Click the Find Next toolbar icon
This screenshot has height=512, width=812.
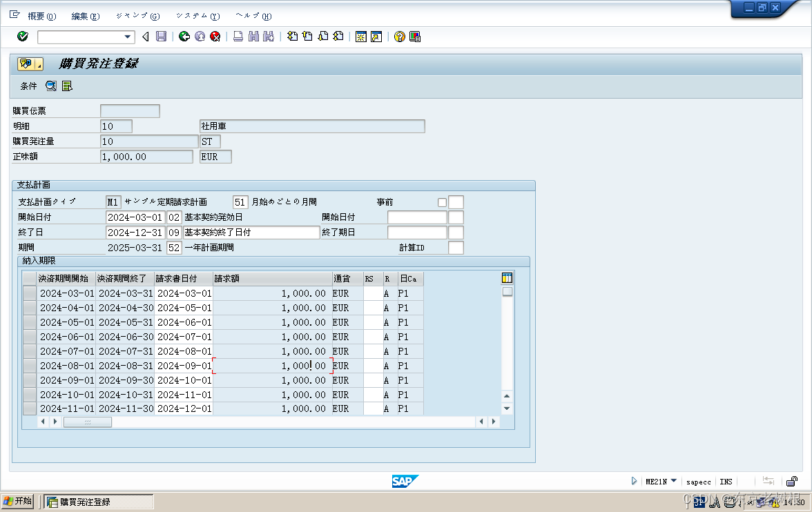click(269, 37)
